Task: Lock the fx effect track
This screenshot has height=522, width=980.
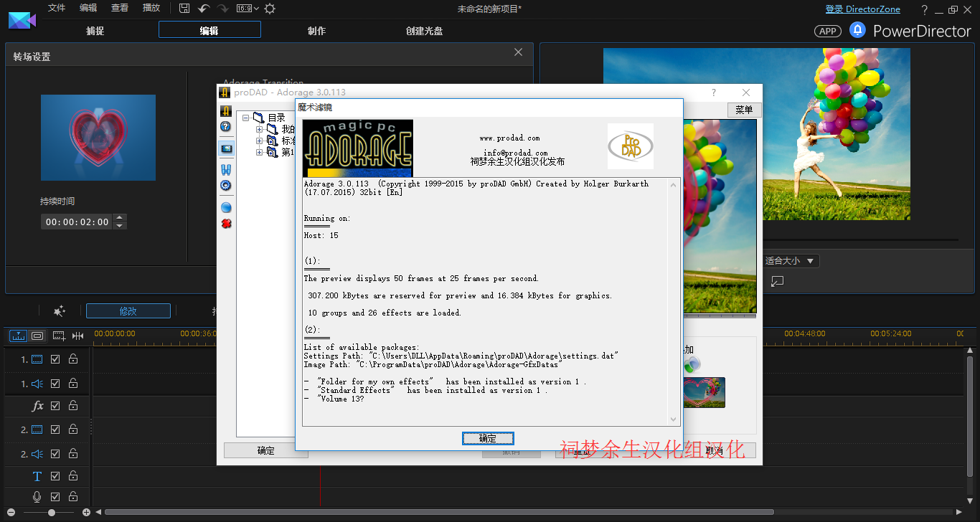Action: point(72,406)
